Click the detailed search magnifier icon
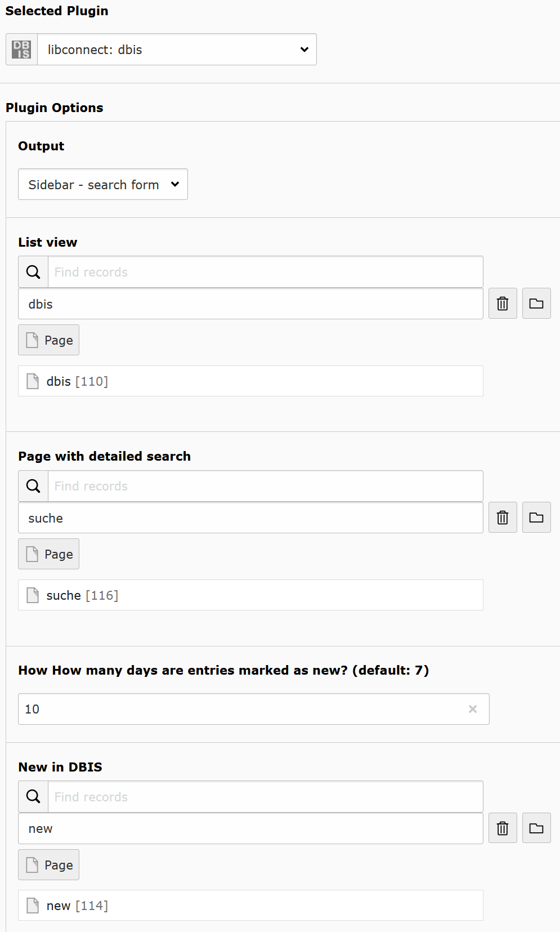 (33, 486)
